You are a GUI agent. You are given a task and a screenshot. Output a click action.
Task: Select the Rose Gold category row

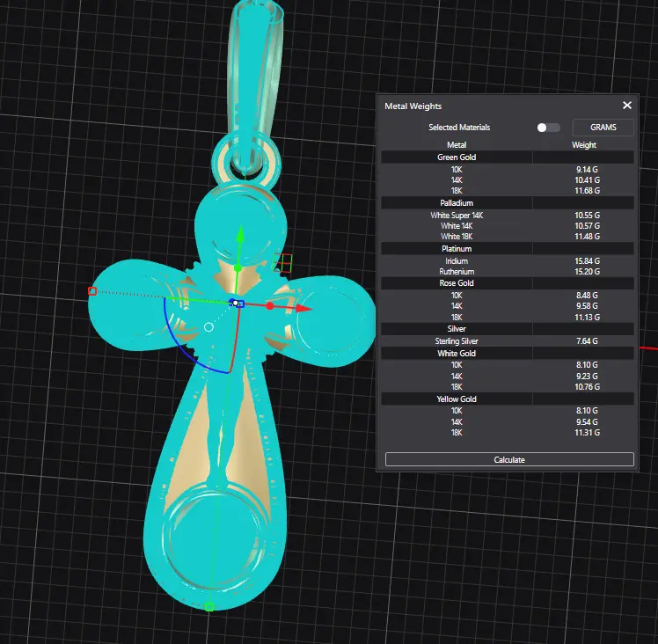(508, 283)
